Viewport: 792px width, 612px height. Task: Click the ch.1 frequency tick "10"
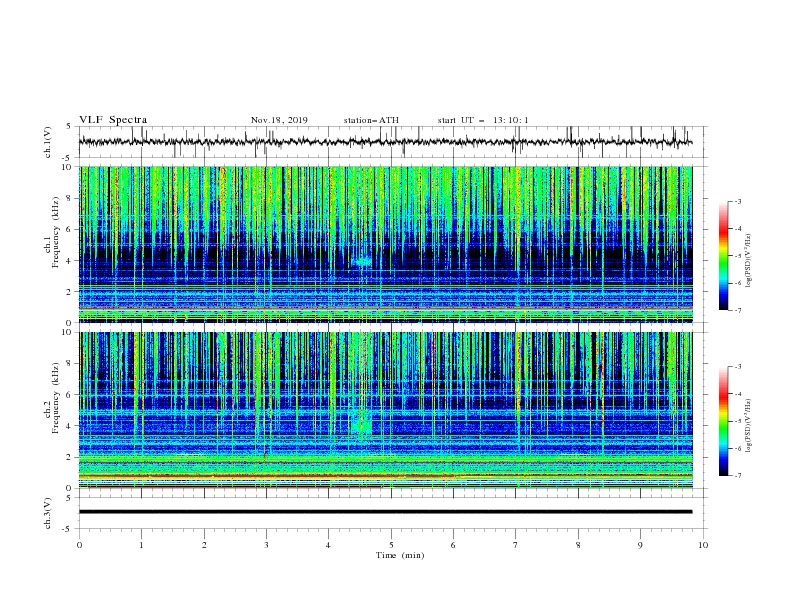click(x=67, y=167)
